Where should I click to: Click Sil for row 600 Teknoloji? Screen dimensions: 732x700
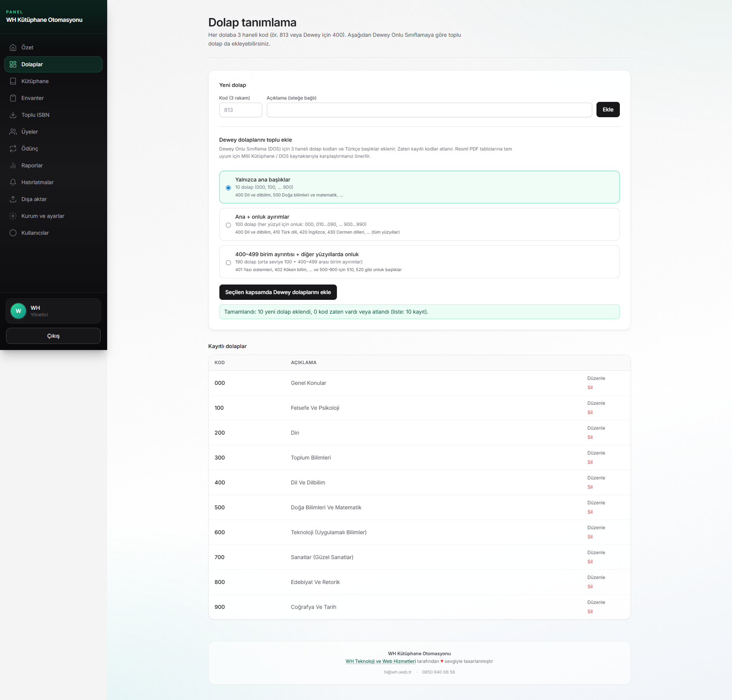coord(590,537)
